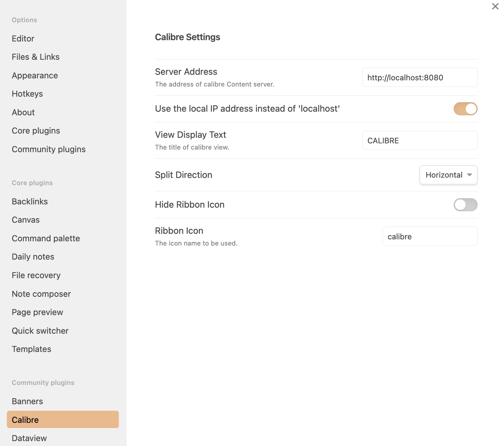Viewport: 504px width, 446px height.
Task: Click the Server Address input field
Action: 419,77
